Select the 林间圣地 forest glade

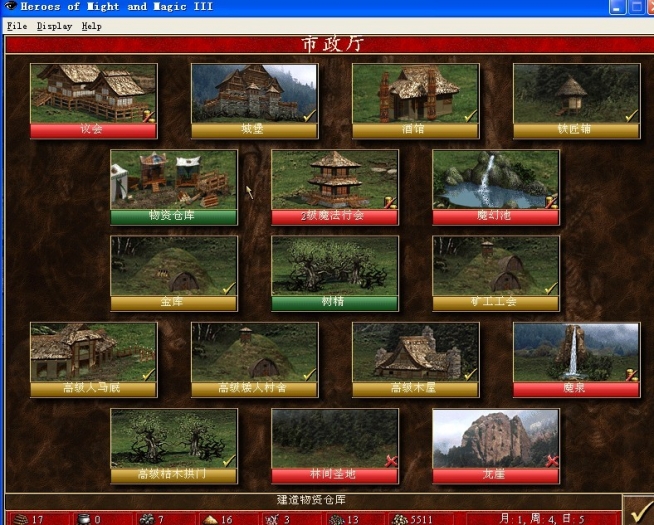point(335,439)
